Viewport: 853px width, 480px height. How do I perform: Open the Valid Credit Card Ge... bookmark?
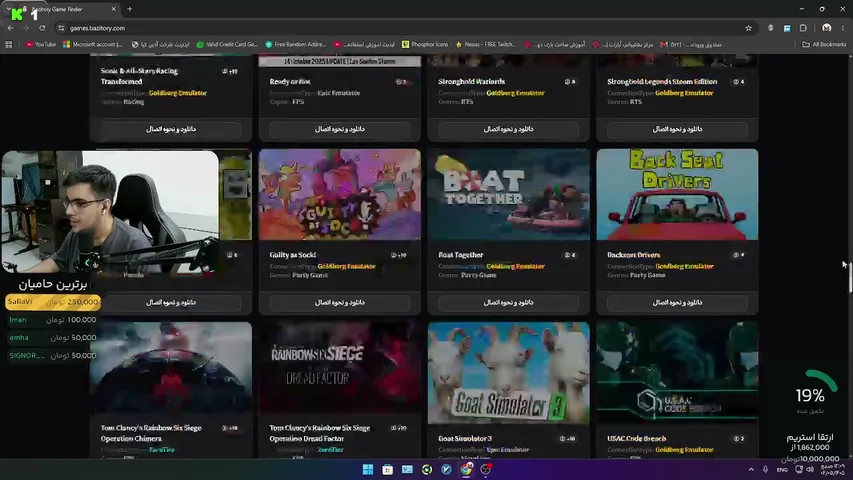[x=227, y=45]
